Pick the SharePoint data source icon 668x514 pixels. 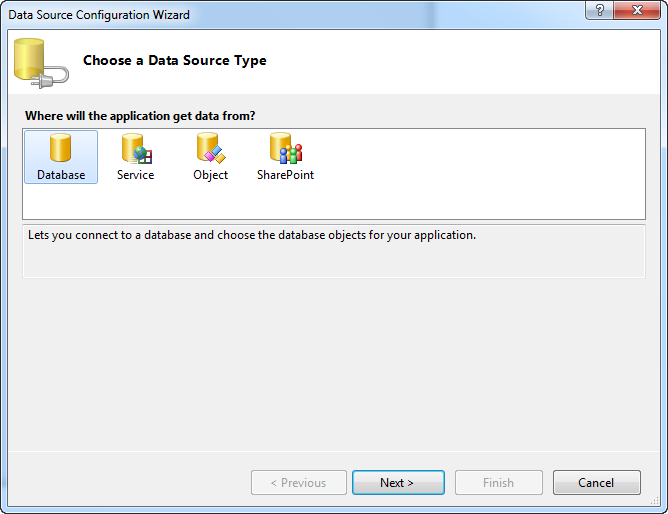click(286, 148)
